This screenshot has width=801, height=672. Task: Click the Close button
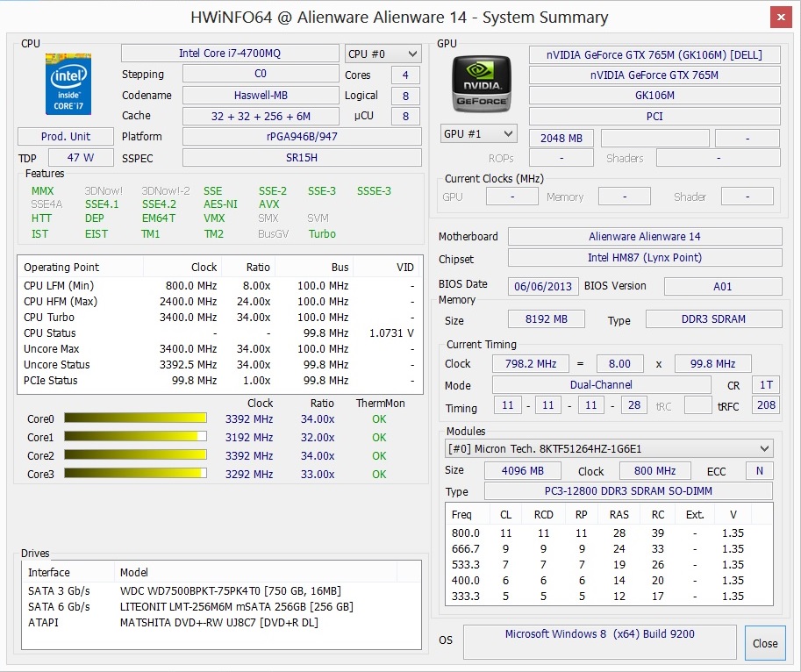click(765, 643)
